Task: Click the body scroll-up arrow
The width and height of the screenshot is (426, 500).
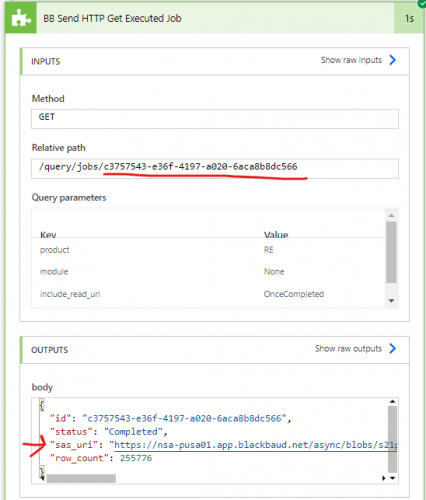Action: tap(392, 402)
